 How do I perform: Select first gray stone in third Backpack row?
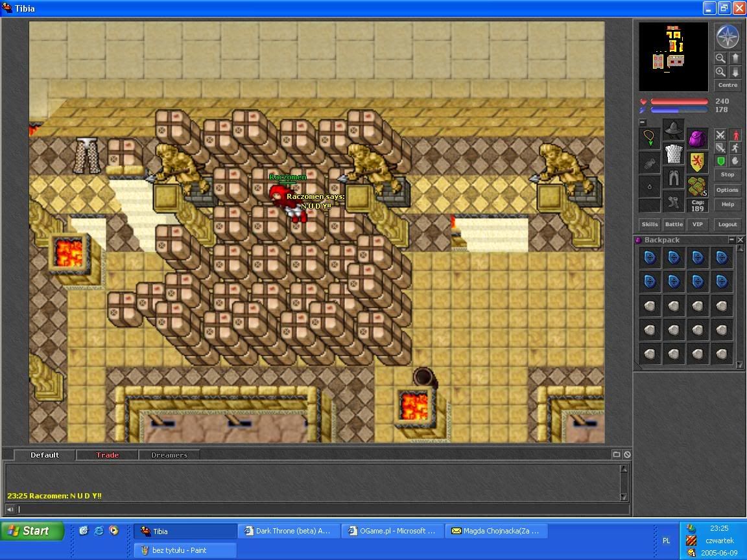pos(650,306)
